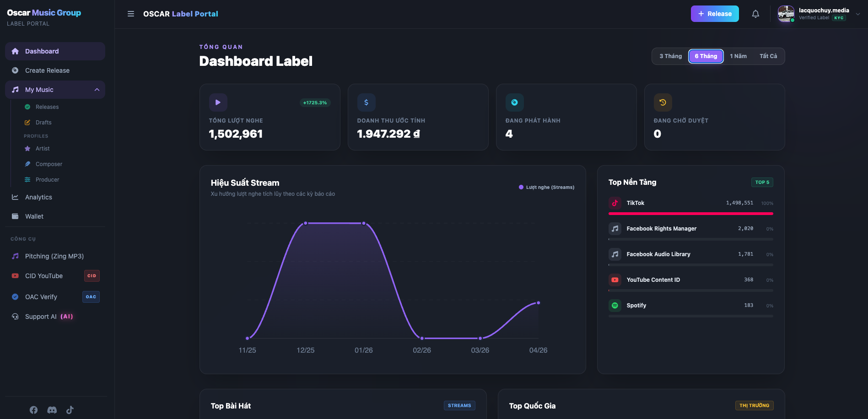The width and height of the screenshot is (868, 419).
Task: Click the Dashboard home icon
Action: click(x=15, y=51)
